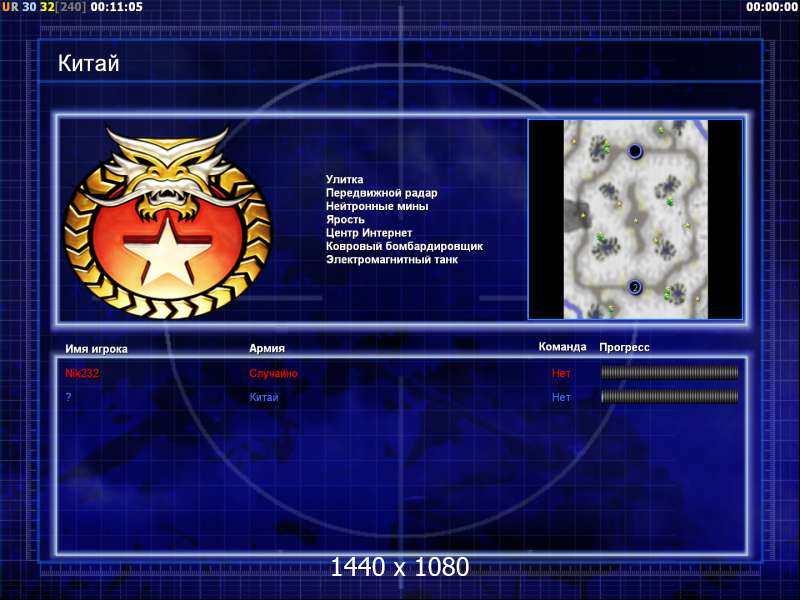Click the China dragon star emblem
800x600 pixels.
168,223
